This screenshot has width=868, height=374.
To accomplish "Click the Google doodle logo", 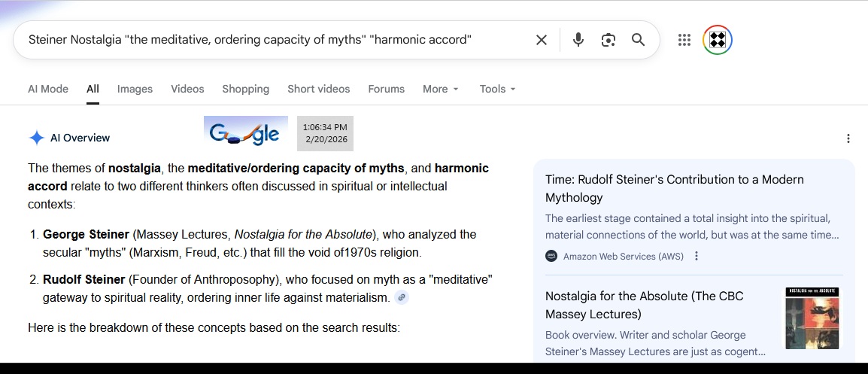I will pyautogui.click(x=245, y=133).
